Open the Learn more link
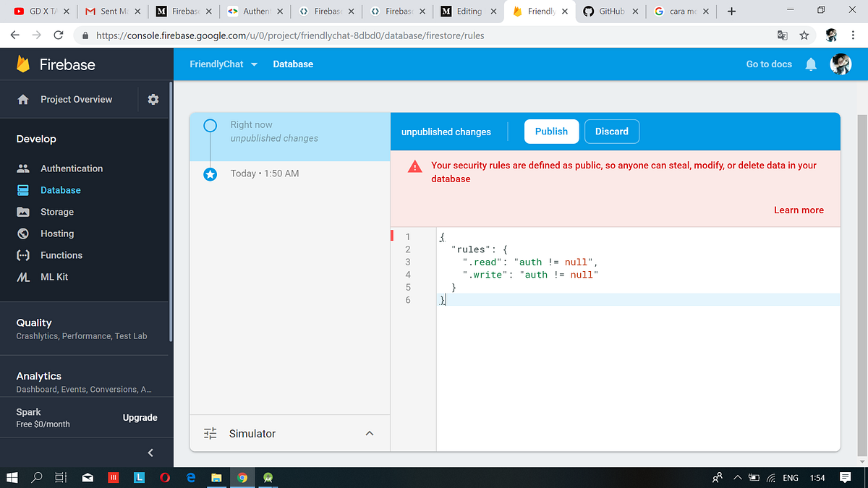This screenshot has height=488, width=868. (x=799, y=210)
